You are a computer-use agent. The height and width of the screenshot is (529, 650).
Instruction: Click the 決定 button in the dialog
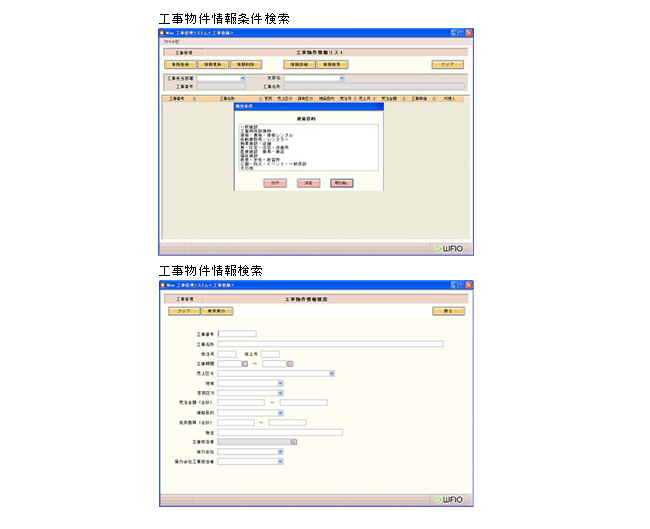309,183
